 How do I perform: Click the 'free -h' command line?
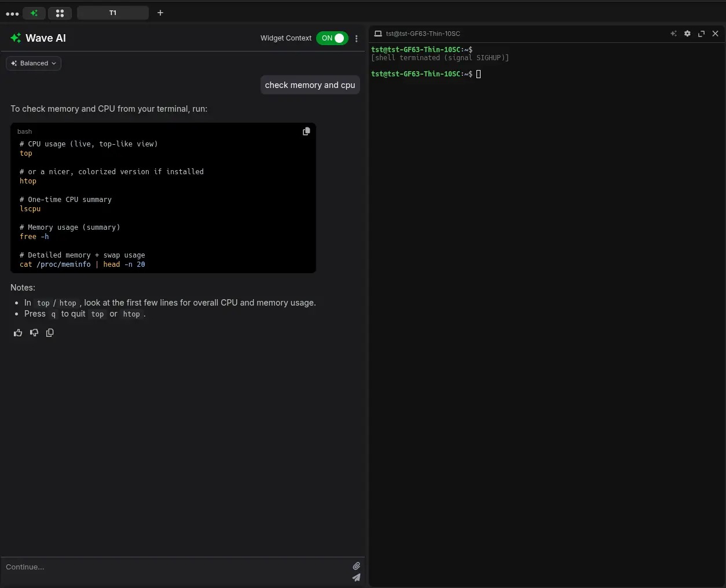point(34,237)
